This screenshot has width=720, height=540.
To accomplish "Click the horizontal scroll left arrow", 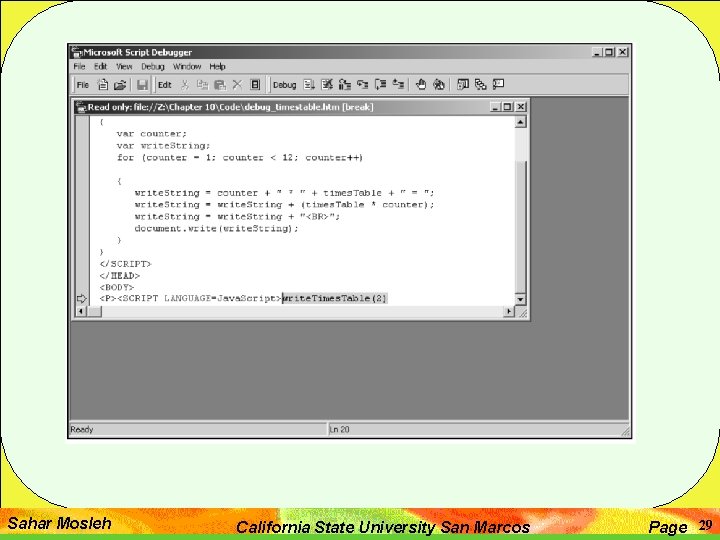I will point(81,311).
